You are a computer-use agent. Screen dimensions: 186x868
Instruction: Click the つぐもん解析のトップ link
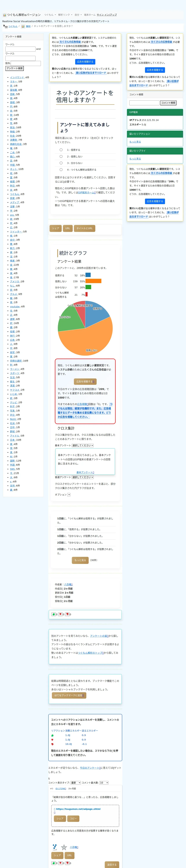[91, 653]
